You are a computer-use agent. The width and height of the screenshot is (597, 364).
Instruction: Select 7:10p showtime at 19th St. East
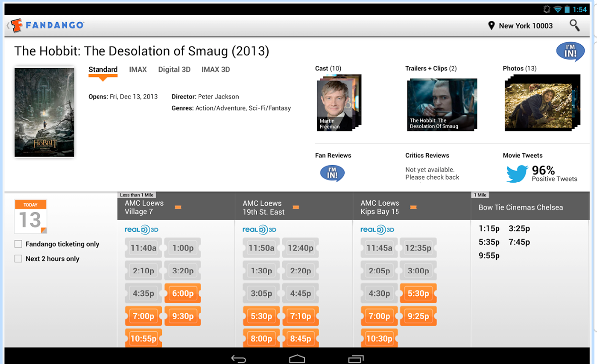[300, 316]
